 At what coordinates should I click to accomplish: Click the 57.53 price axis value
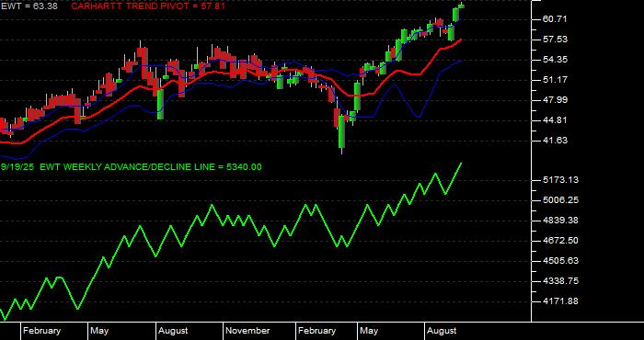[x=555, y=40]
